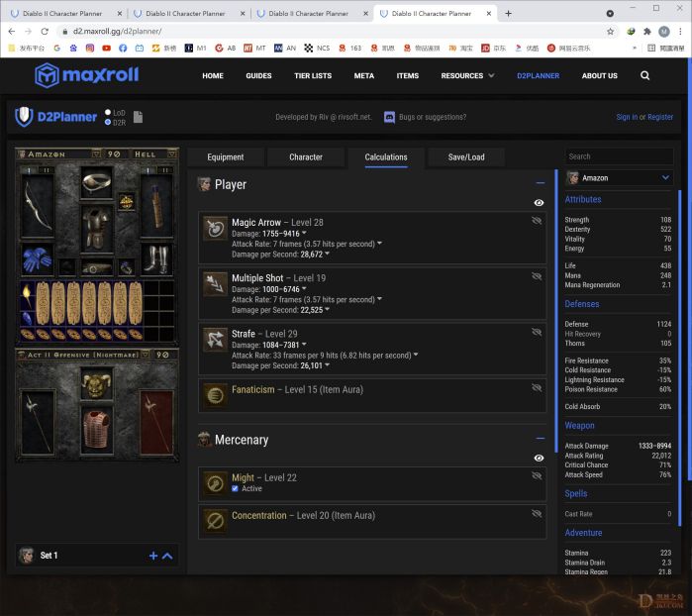Hide the Strafe skill entry
The width and height of the screenshot is (692, 616).
[x=537, y=332]
